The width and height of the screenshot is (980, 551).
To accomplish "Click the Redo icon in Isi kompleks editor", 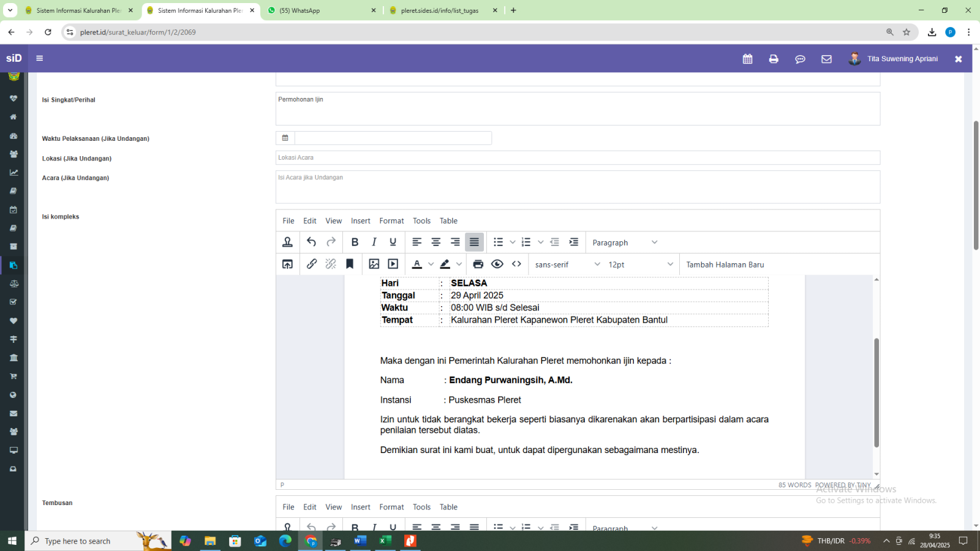I will [x=331, y=242].
